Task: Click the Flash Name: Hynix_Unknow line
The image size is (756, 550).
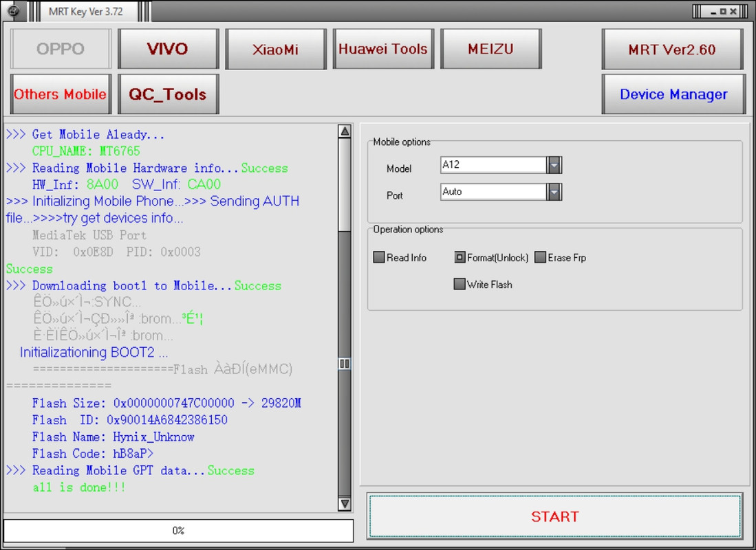Action: pos(114,437)
